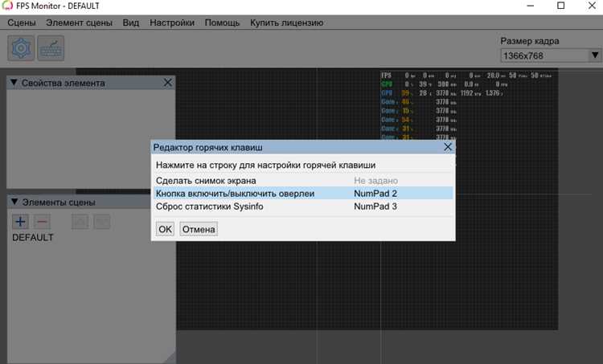
Task: Open the Купить лицензию menu
Action: (x=286, y=22)
